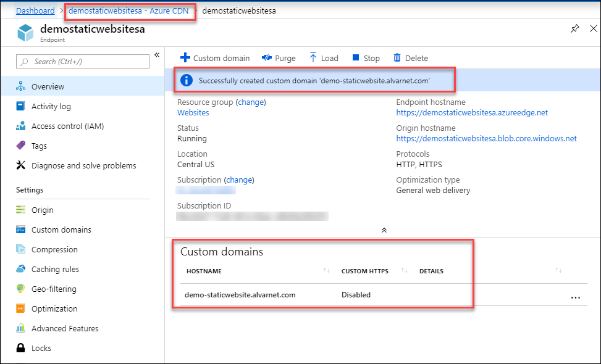Screen dimensions: 601x364
Task: Click the blue plus Custom domain icon
Action: click(x=185, y=58)
